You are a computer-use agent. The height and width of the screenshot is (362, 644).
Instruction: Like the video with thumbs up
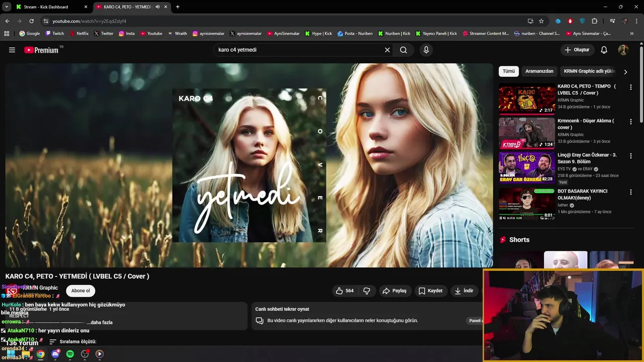pyautogui.click(x=345, y=291)
